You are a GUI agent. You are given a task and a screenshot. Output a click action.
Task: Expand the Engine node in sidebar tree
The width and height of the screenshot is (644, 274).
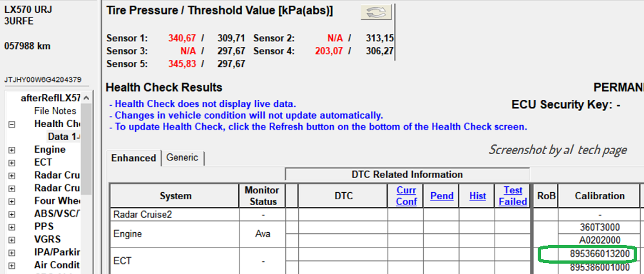[x=11, y=150]
